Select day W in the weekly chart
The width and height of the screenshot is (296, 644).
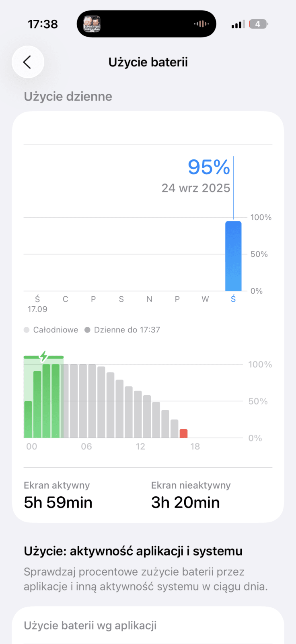click(x=205, y=299)
